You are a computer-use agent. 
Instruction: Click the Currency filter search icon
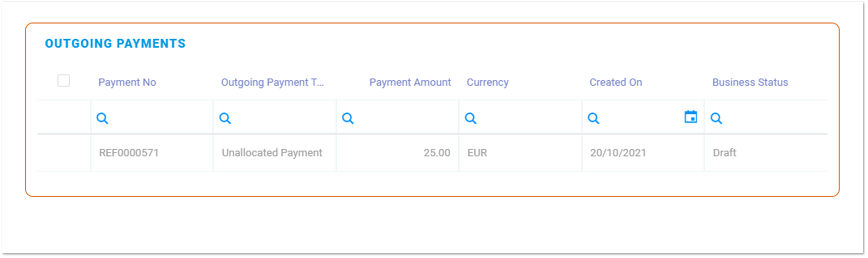click(x=470, y=118)
